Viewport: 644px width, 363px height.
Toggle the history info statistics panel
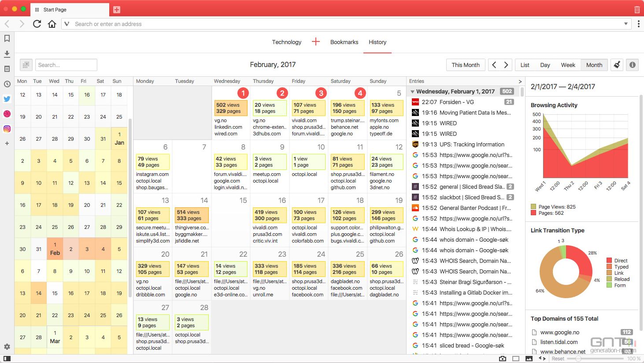click(633, 65)
